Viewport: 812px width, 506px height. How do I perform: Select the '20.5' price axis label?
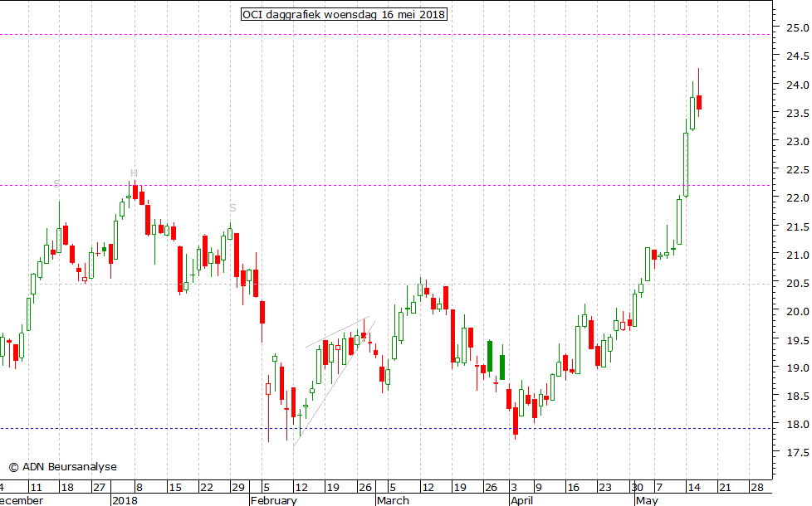pos(798,284)
